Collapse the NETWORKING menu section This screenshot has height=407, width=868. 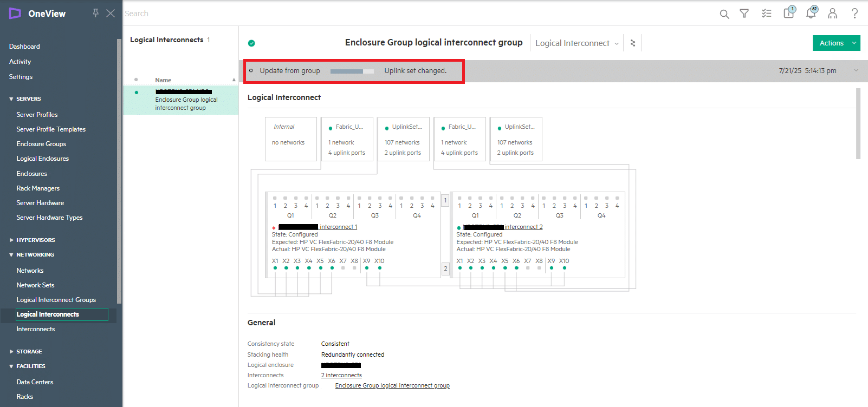click(x=31, y=254)
